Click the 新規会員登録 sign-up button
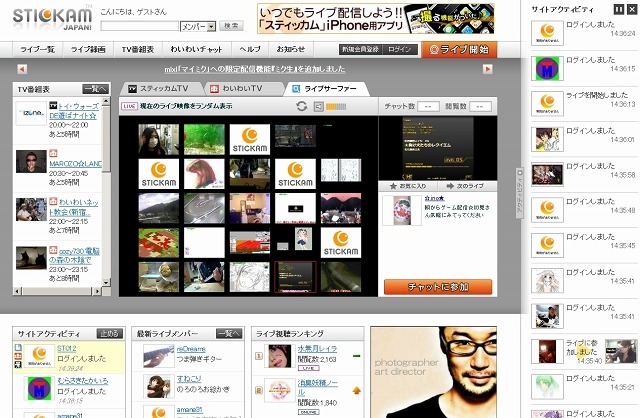 pyautogui.click(x=360, y=49)
